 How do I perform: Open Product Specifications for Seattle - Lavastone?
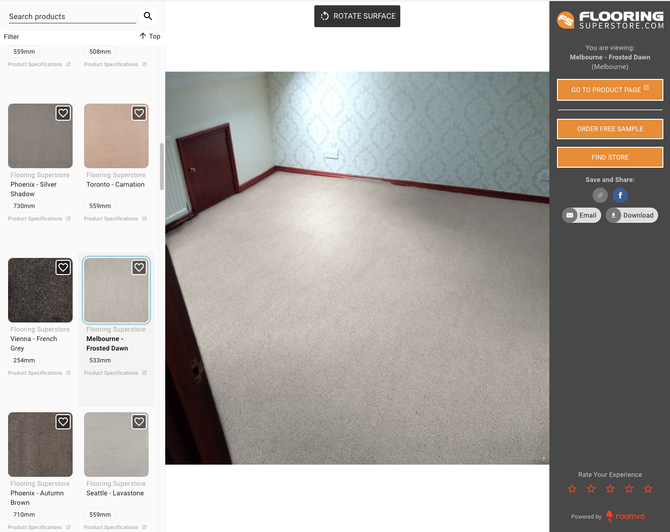tap(115, 527)
